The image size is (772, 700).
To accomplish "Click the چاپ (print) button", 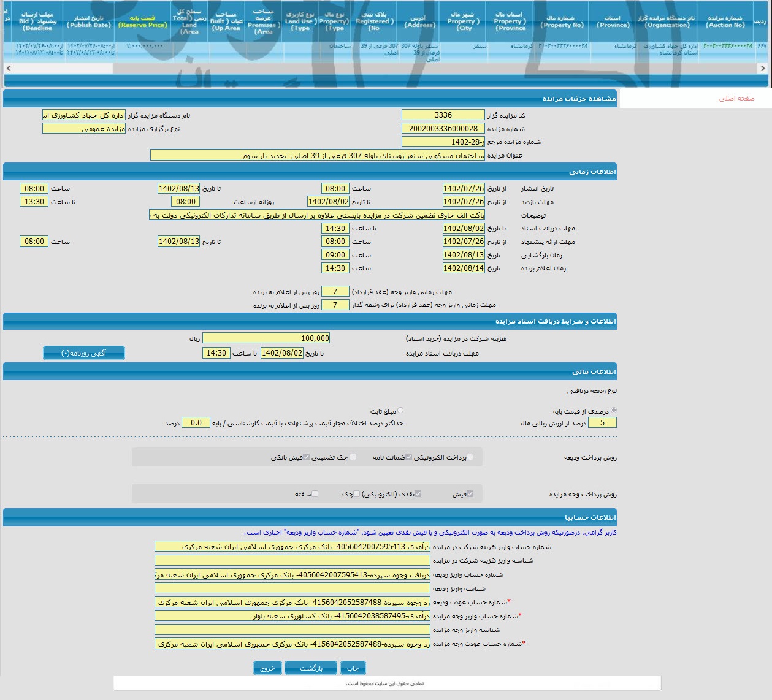I will 353,668.
